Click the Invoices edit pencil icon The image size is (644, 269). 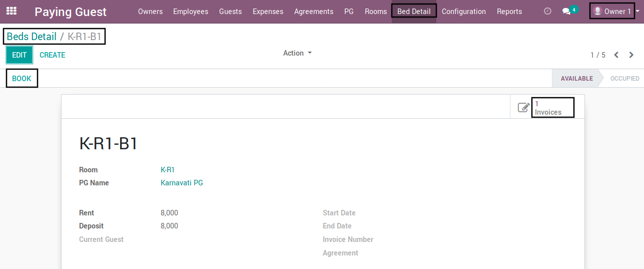point(523,107)
